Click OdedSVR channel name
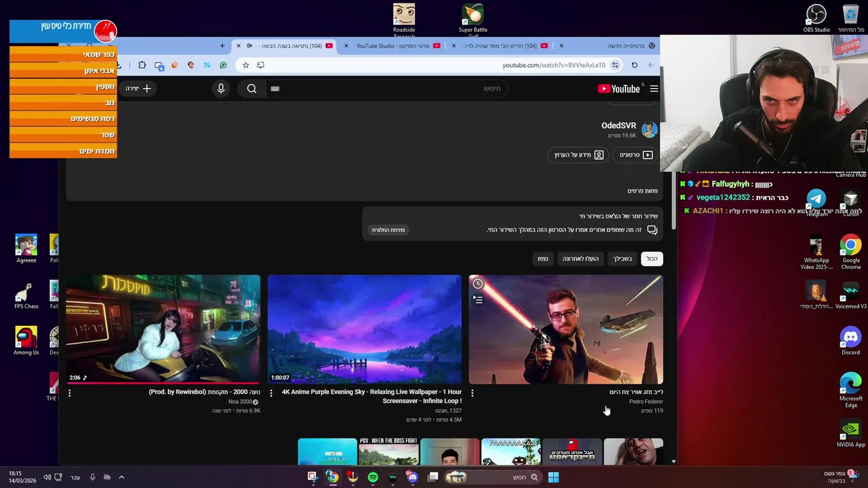The image size is (868, 488). [618, 125]
